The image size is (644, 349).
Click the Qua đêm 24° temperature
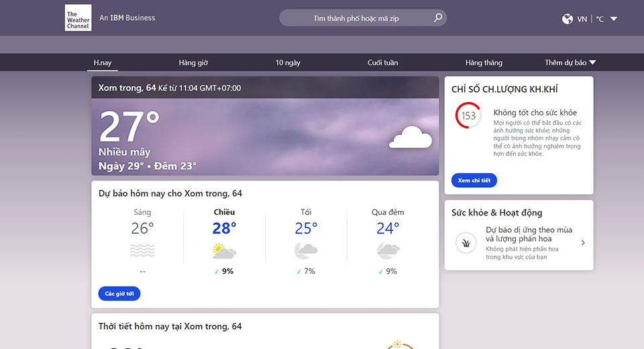point(388,228)
